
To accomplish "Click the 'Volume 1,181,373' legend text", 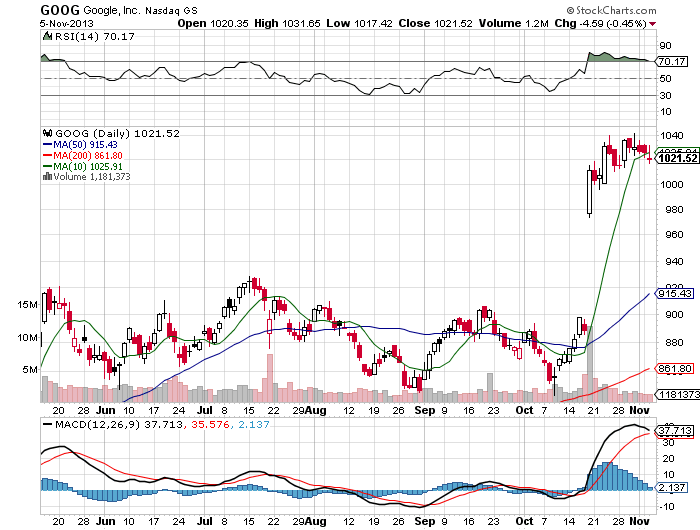I will click(x=92, y=176).
